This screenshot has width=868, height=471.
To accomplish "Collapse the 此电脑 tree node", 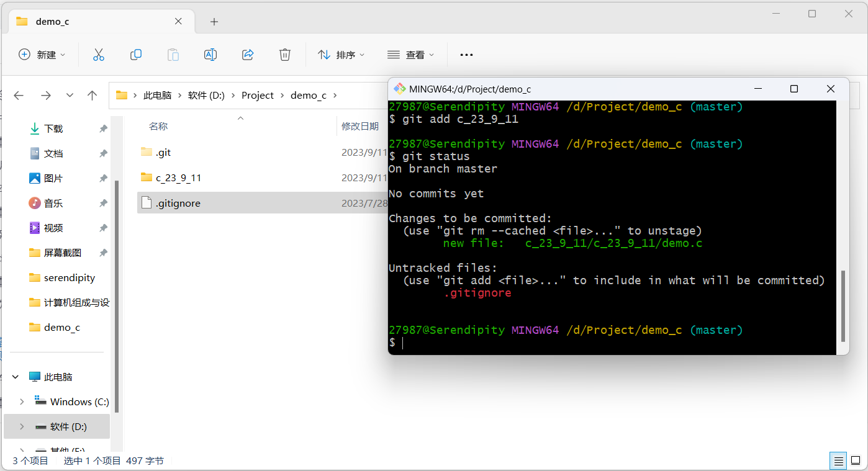I will (16, 377).
